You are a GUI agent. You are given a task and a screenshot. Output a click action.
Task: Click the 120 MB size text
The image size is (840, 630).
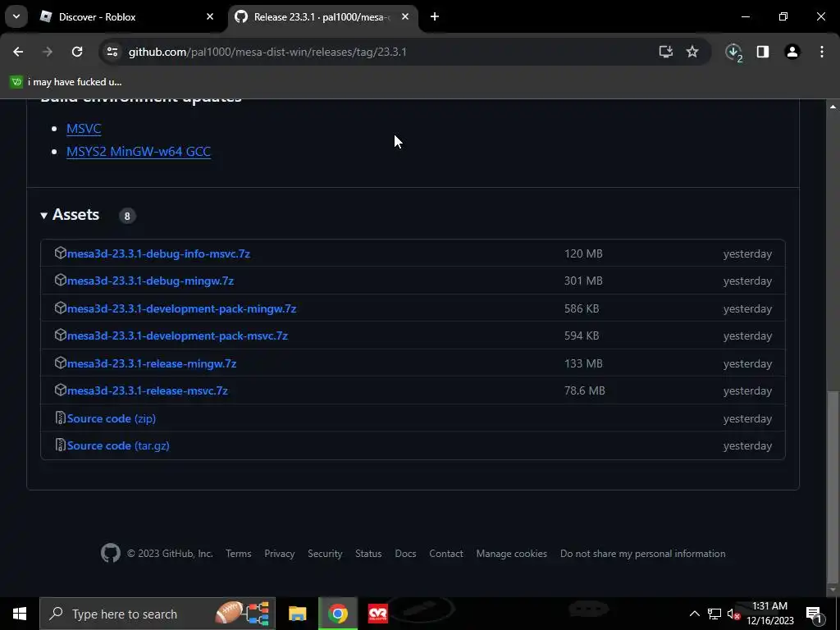tap(583, 253)
